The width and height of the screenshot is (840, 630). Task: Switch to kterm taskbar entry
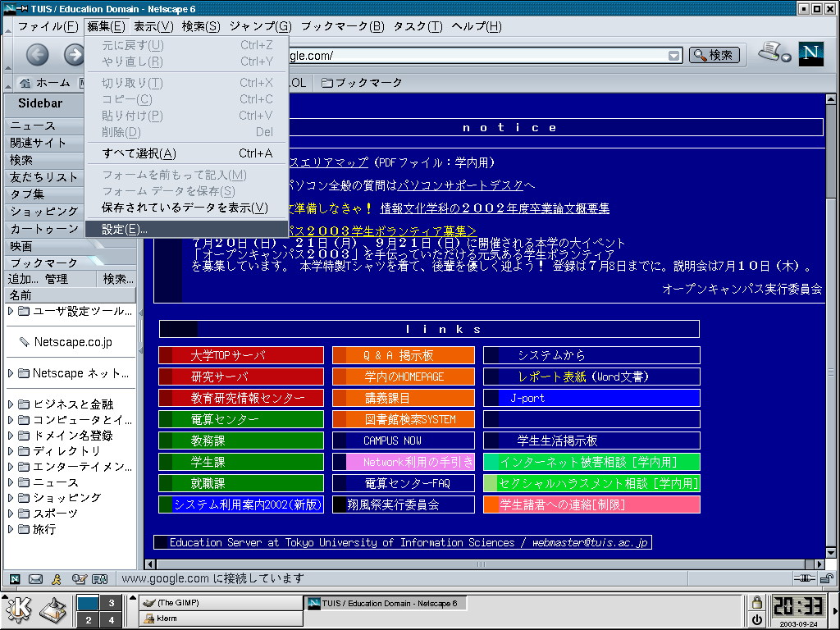221,619
